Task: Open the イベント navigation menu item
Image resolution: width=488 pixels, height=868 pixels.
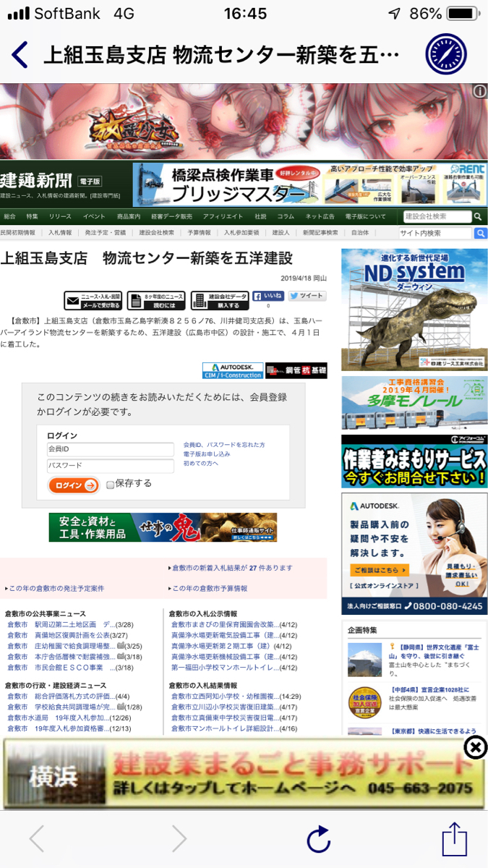Action: pyautogui.click(x=94, y=216)
